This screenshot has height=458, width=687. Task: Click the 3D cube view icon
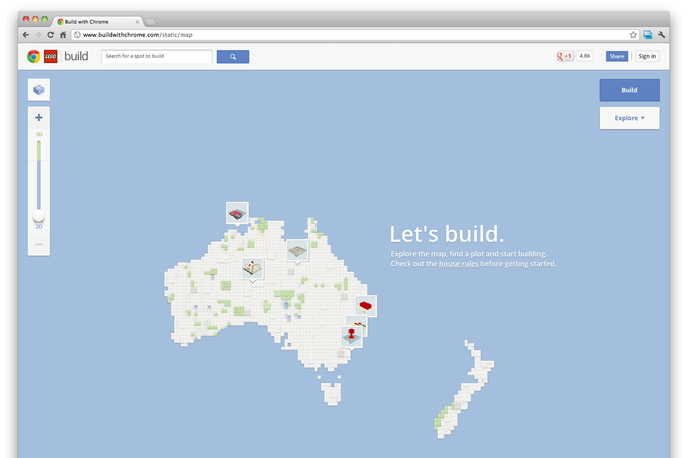(x=39, y=90)
